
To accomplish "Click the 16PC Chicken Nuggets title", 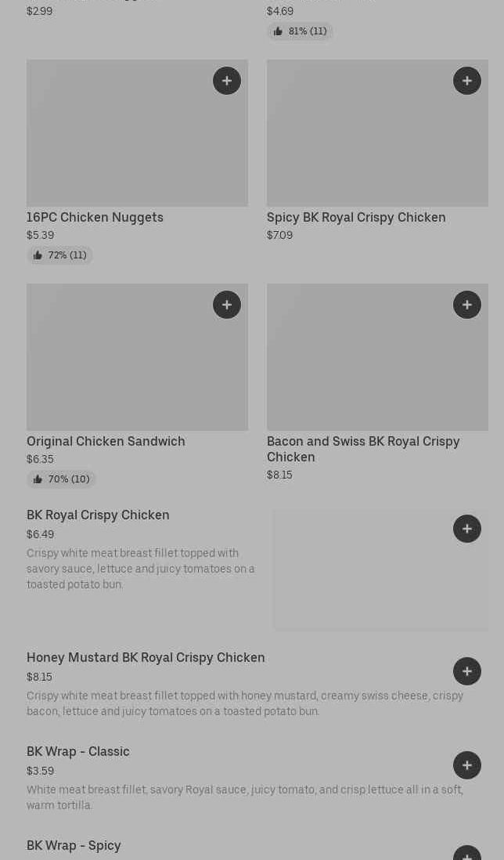I will tap(95, 218).
